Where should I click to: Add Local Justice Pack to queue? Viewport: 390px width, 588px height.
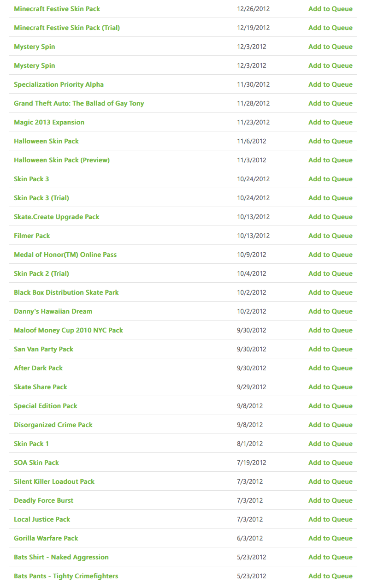click(x=331, y=519)
